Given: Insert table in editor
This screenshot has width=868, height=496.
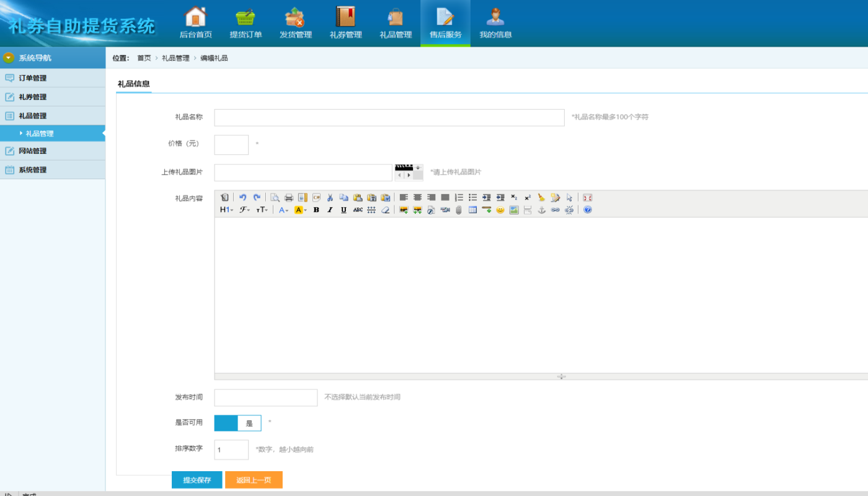Looking at the screenshot, I should tap(472, 210).
